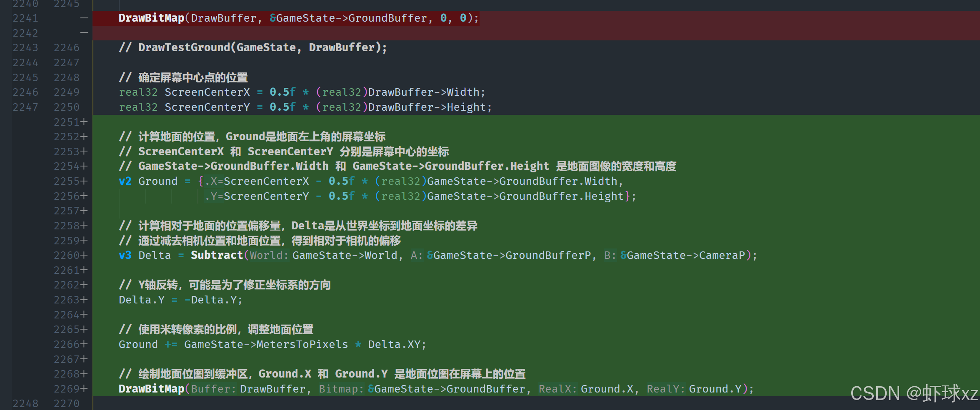Screen dimensions: 980x410
Task: Click added line number 2257 in the gutter
Action: pyautogui.click(x=67, y=211)
